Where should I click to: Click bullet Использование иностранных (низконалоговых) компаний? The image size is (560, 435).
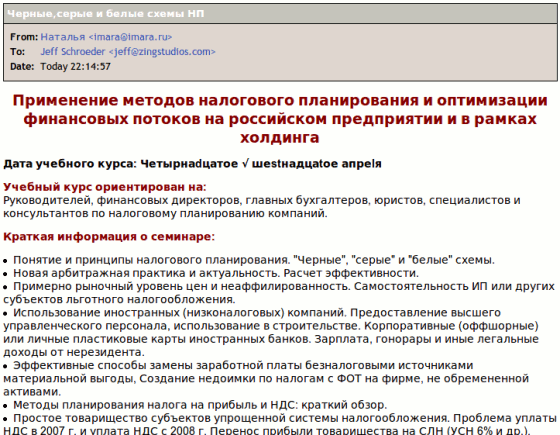[x=271, y=332]
